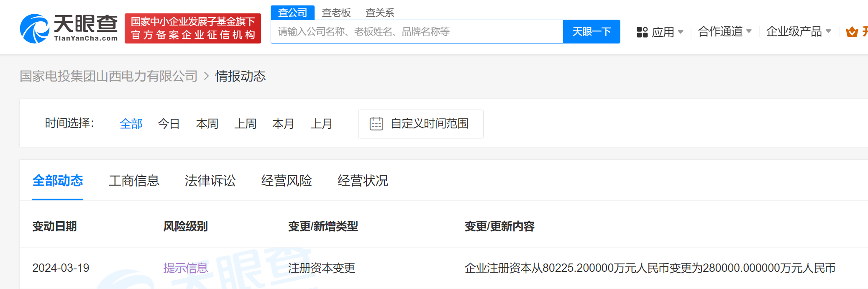The height and width of the screenshot is (289, 868).
Task: Filter time by 上月
Action: (321, 124)
